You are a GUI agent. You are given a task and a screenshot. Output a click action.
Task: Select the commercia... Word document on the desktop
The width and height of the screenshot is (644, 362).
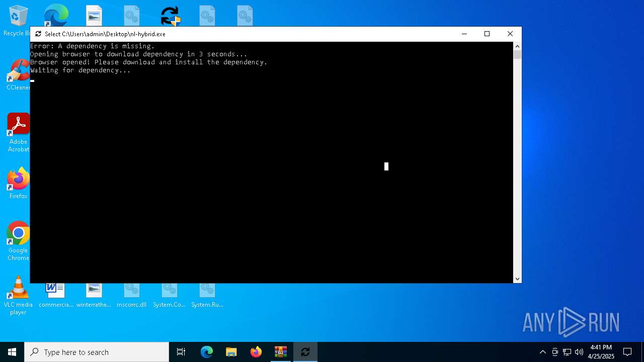tap(56, 296)
